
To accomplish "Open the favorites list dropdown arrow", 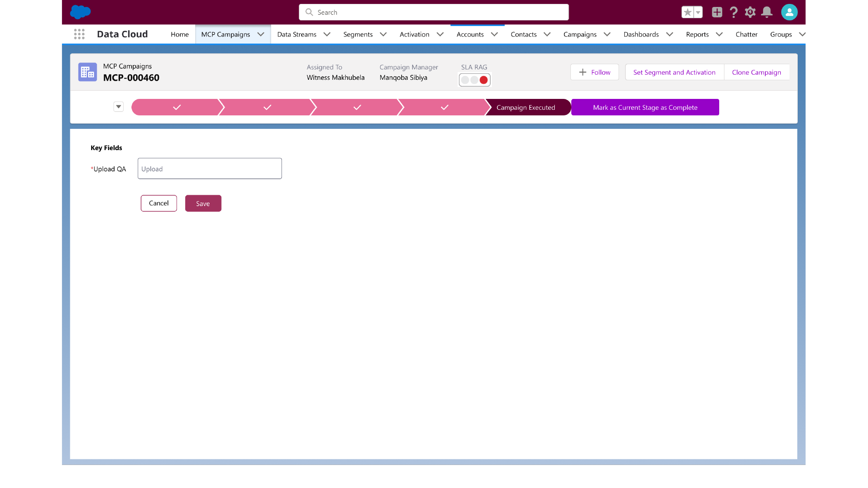I will [x=698, y=12].
